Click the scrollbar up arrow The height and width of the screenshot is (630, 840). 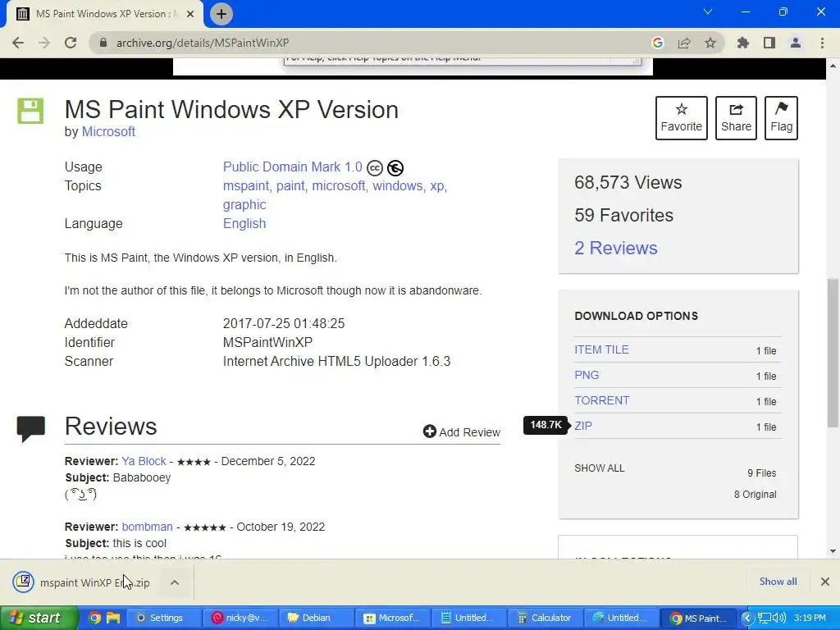pos(833,66)
